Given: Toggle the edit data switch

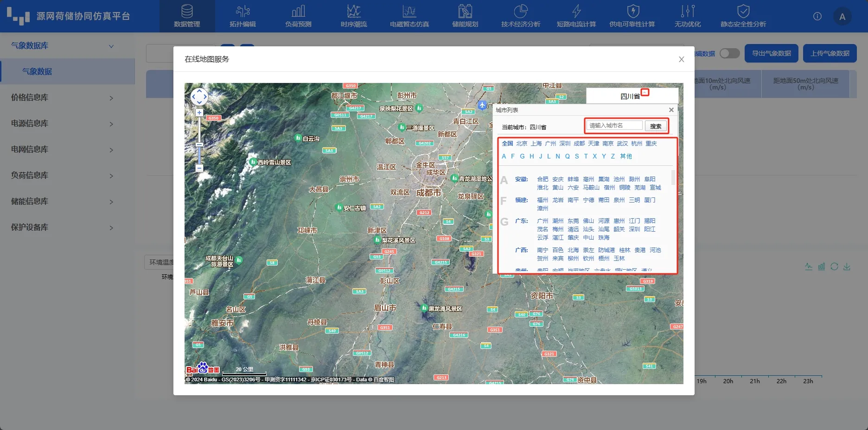Looking at the screenshot, I should point(730,53).
